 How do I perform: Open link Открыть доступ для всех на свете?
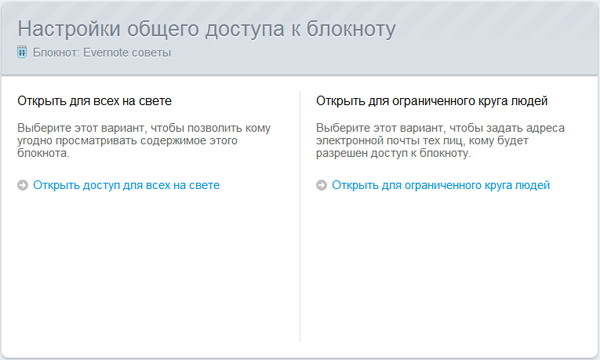coord(126,185)
